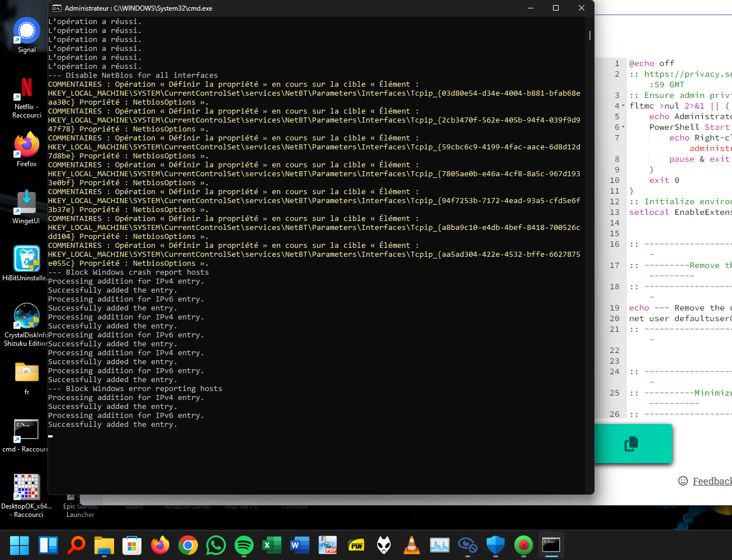The width and height of the screenshot is (732, 560).
Task: Open WhatsApp from the taskbar
Action: coord(216,545)
